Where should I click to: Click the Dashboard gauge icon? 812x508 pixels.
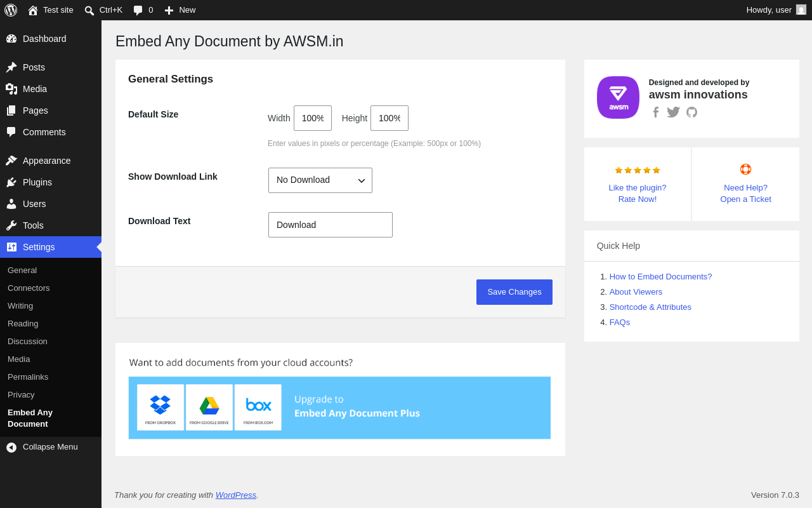[11, 39]
